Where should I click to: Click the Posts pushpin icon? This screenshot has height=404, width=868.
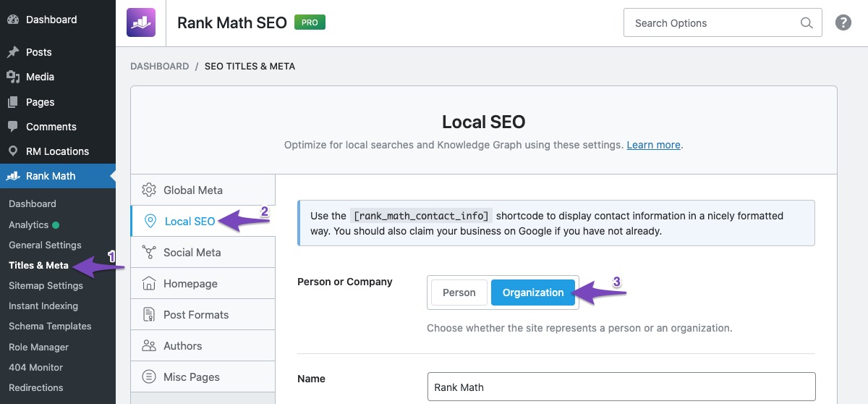pyautogui.click(x=13, y=52)
